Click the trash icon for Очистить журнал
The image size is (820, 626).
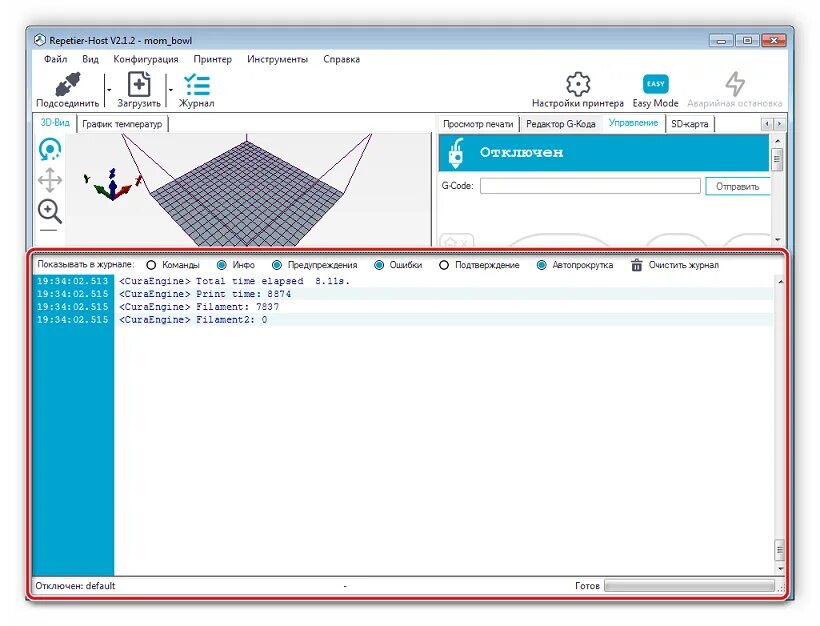pos(636,265)
